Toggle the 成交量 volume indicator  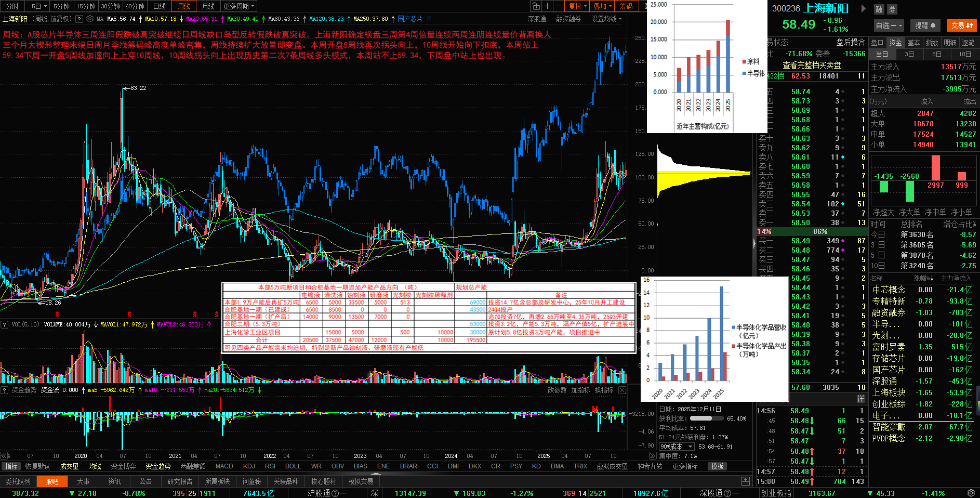coord(69,466)
